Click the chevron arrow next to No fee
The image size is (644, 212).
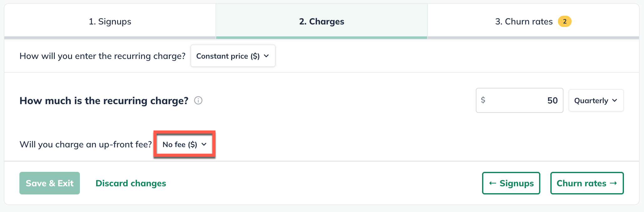point(204,144)
